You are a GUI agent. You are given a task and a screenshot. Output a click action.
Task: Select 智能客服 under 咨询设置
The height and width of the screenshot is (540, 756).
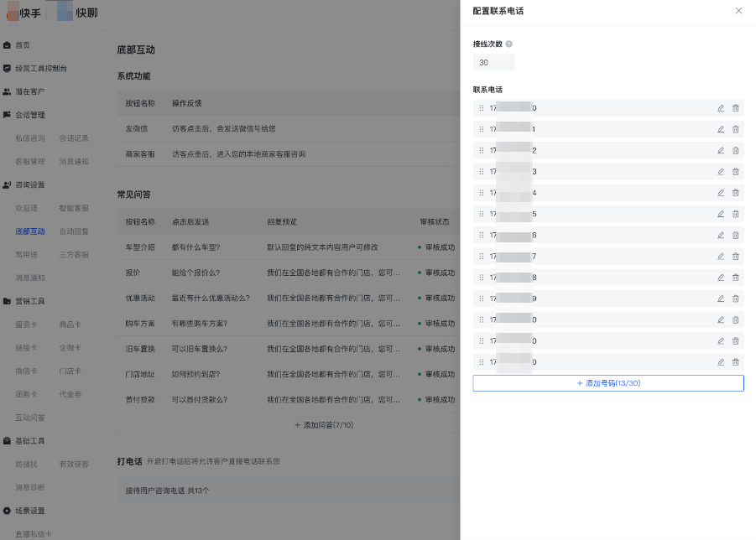tap(74, 208)
